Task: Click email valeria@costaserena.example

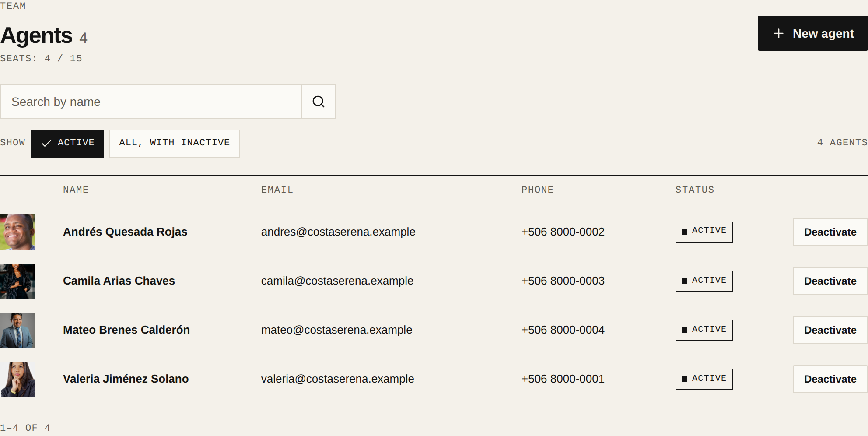Action: click(x=338, y=379)
